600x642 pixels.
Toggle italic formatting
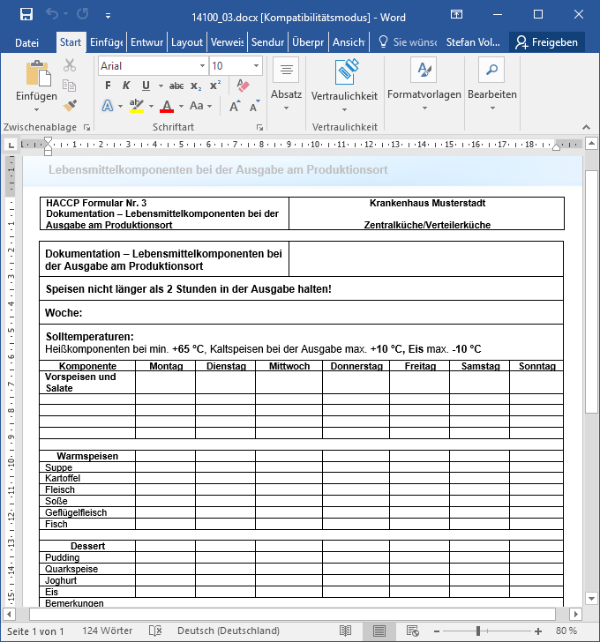[x=126, y=86]
